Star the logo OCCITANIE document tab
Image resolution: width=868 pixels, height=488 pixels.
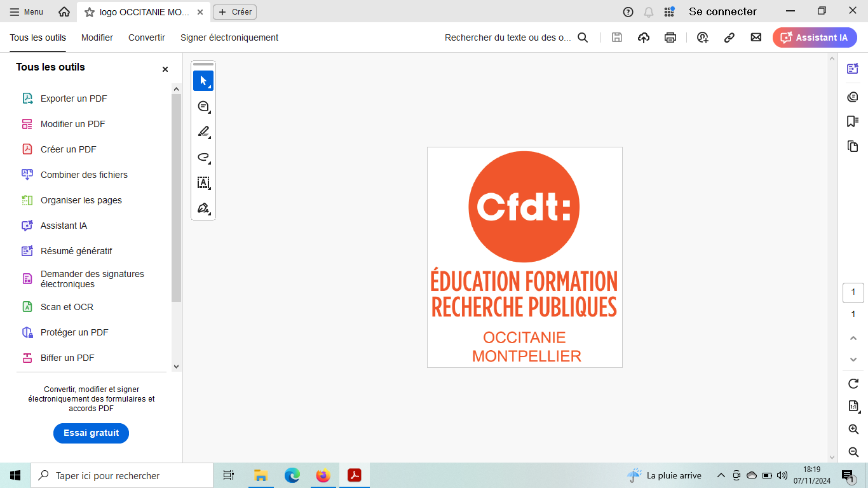(x=90, y=12)
